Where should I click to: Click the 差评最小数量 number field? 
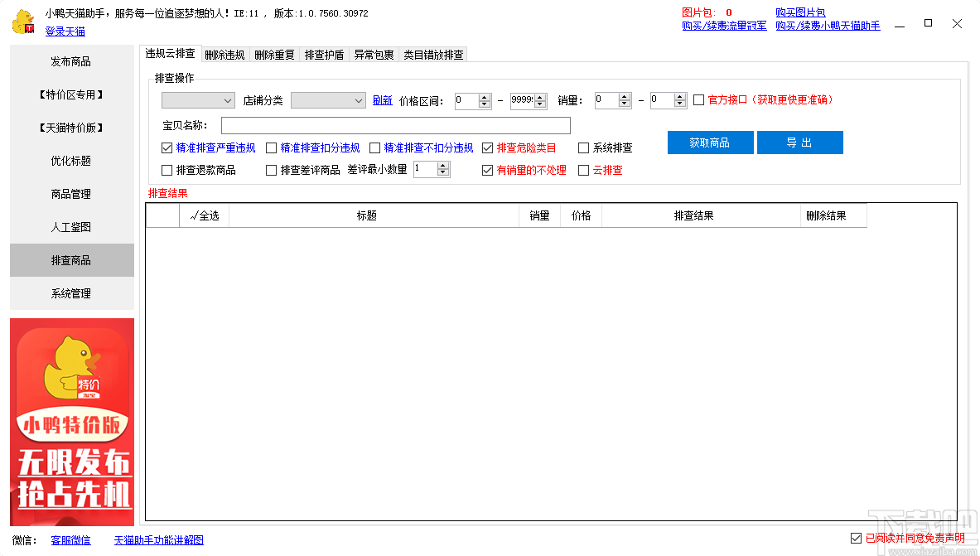click(426, 169)
